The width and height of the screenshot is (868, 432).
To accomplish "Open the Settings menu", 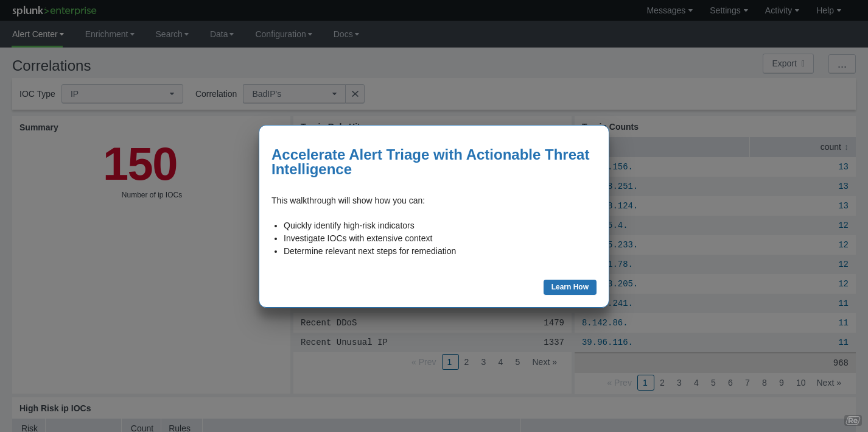I will point(729,10).
